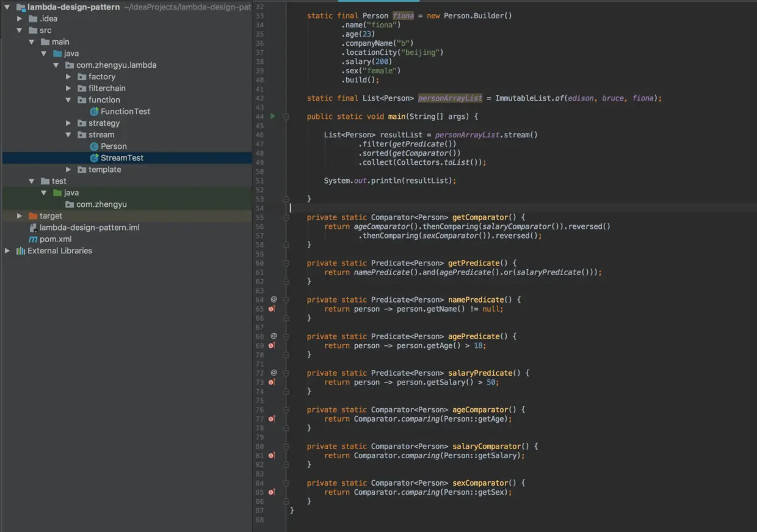Click the lambda gutter icon on line 69
757x532 pixels.
tap(272, 345)
